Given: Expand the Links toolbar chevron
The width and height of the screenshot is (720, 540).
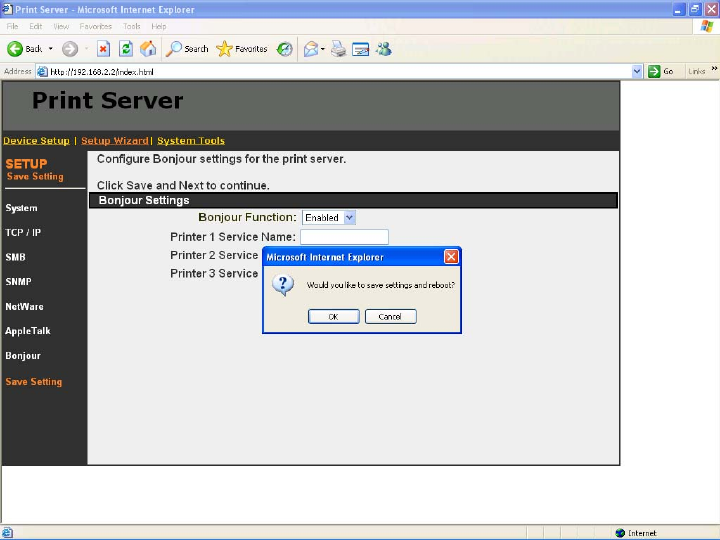Looking at the screenshot, I should tap(714, 69).
